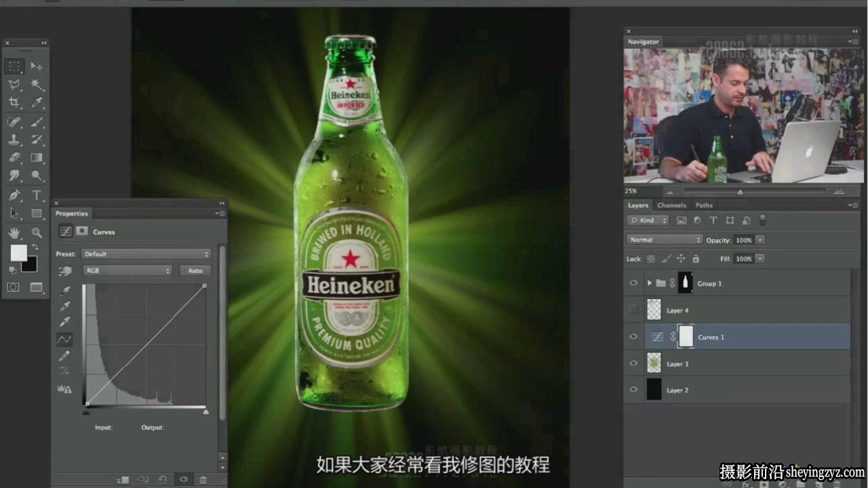Open the Properties panel options menu
Screen dimensions: 868x488
(220, 213)
